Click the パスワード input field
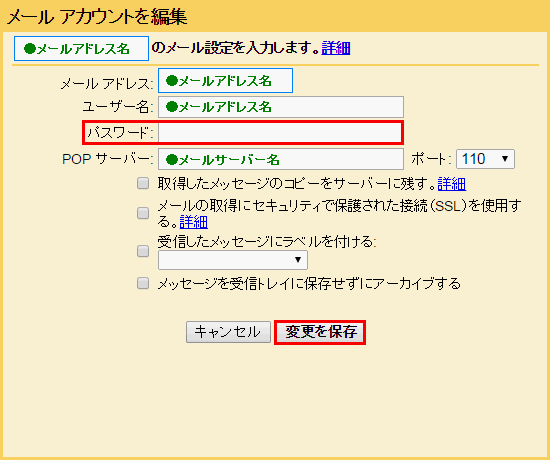 pos(280,133)
